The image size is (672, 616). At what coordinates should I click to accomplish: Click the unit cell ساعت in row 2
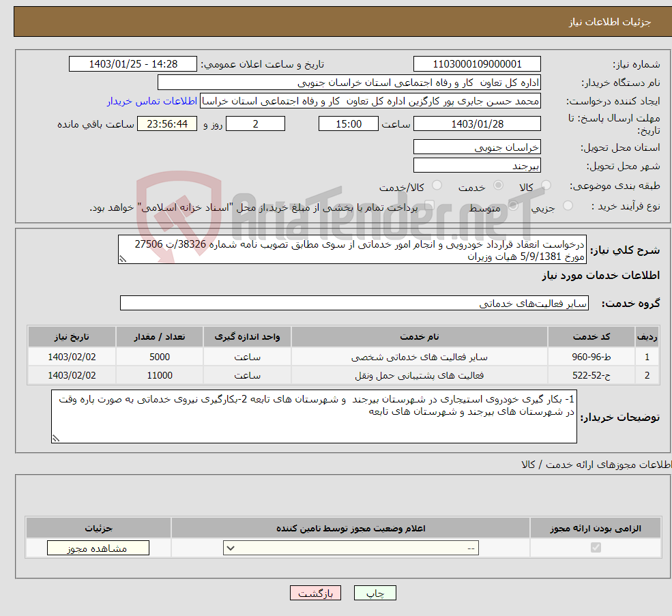click(x=247, y=375)
